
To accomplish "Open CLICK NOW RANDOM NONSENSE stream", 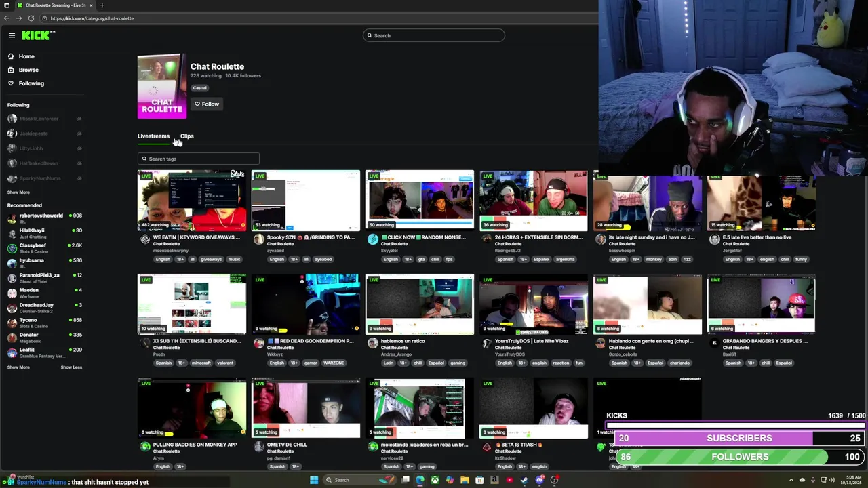I will (420, 201).
